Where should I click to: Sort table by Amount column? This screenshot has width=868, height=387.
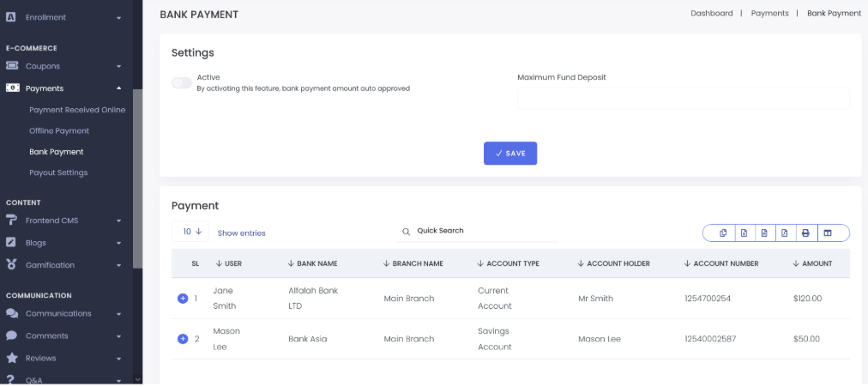click(812, 263)
